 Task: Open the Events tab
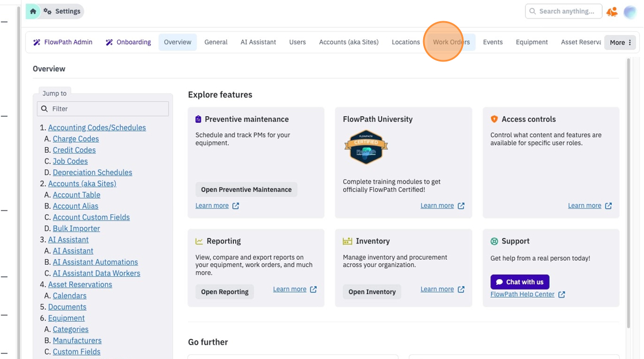493,43
